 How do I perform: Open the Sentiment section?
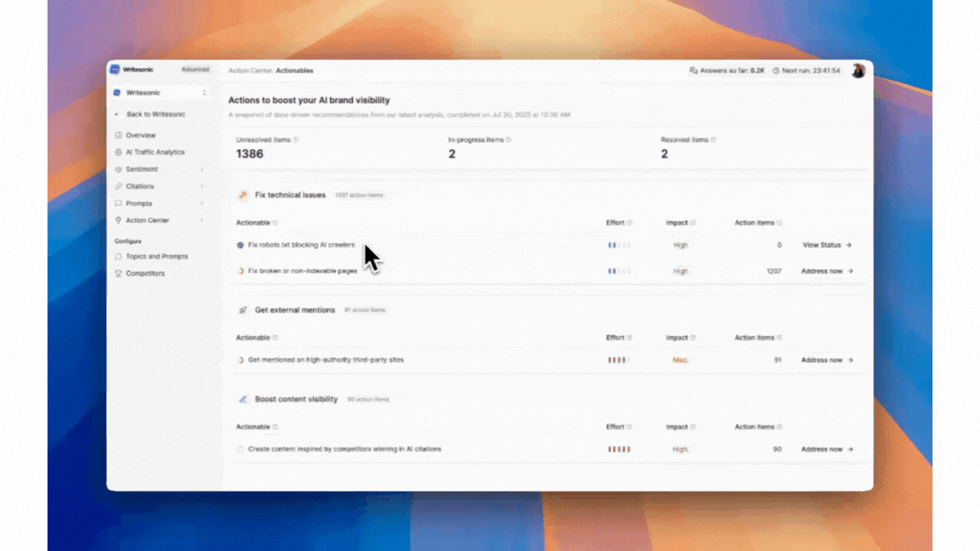click(142, 169)
